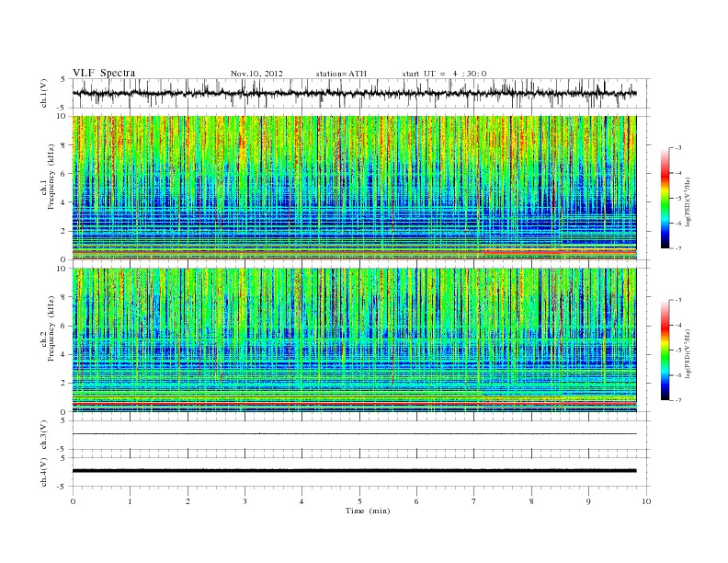
Task: Click the time axis tick label "6"
Action: point(416,501)
